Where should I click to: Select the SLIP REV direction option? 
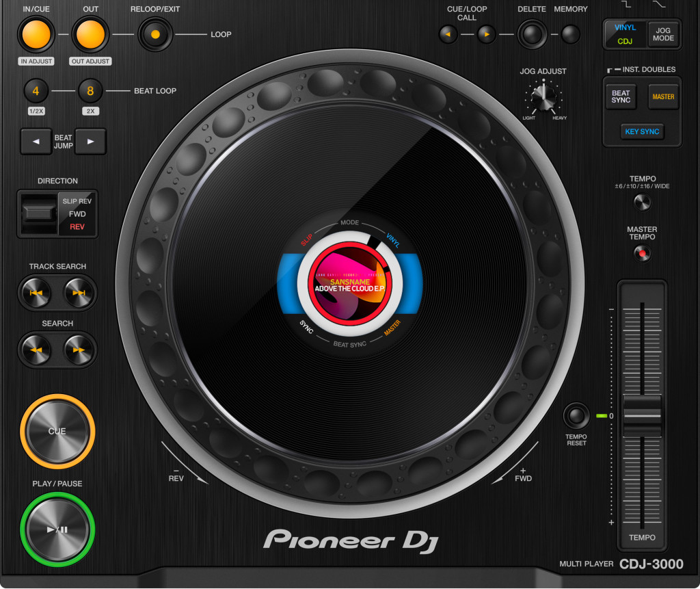point(77,201)
